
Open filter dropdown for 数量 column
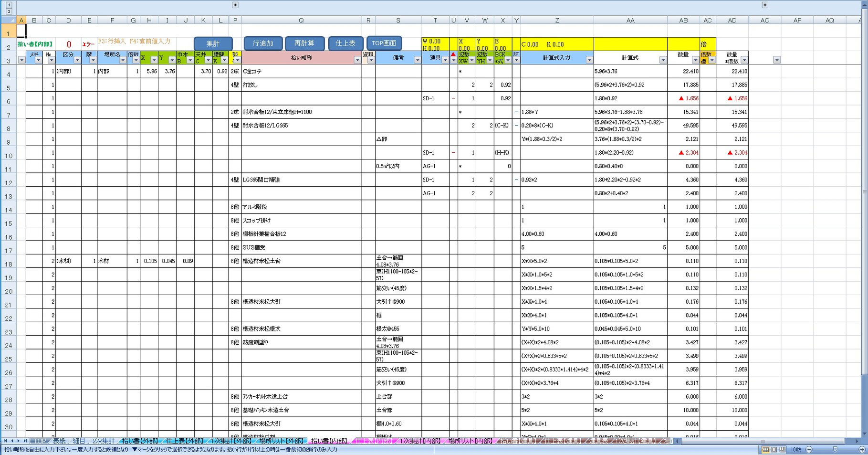pos(695,60)
